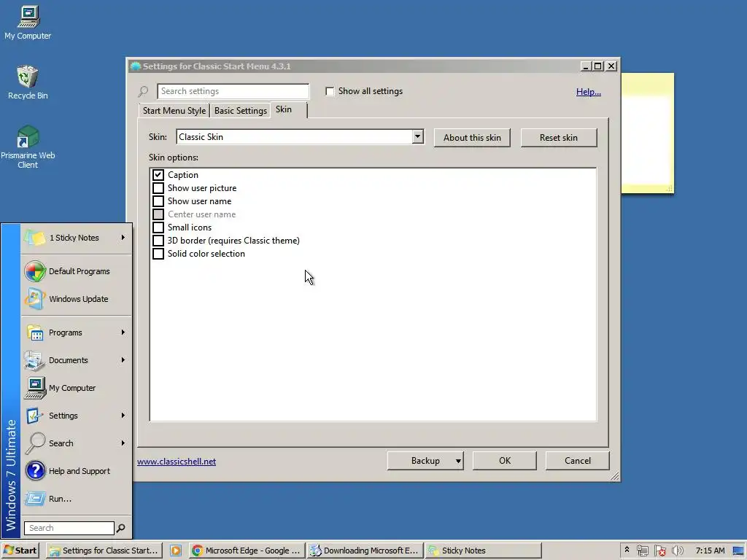Image resolution: width=747 pixels, height=560 pixels.
Task: Focus the start menu Search box
Action: 69,528
